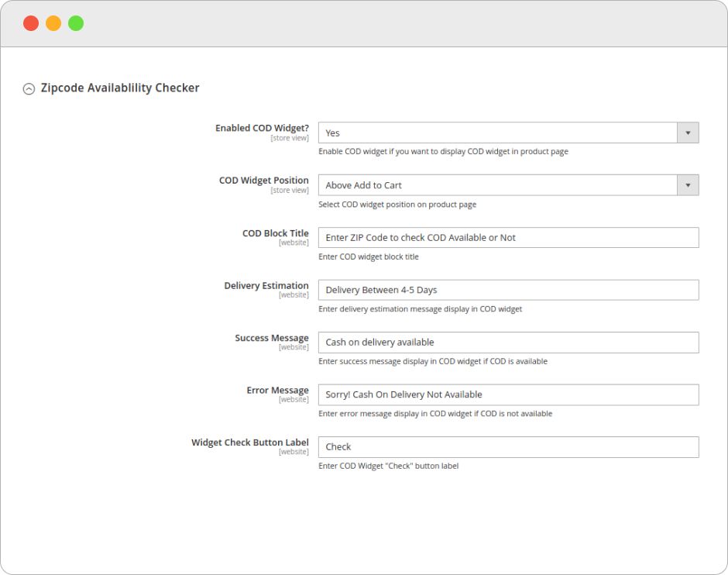Focus the Error Message text box
This screenshot has height=575, width=728.
pyautogui.click(x=508, y=394)
